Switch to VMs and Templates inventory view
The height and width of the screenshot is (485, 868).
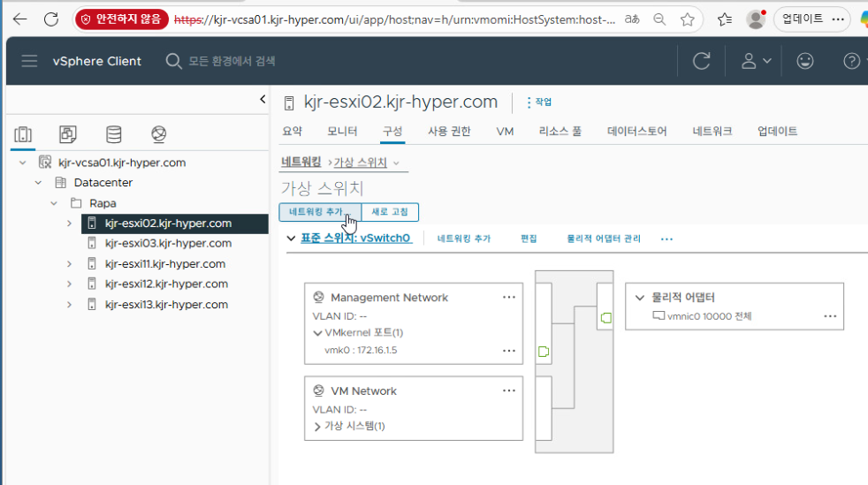tap(67, 133)
